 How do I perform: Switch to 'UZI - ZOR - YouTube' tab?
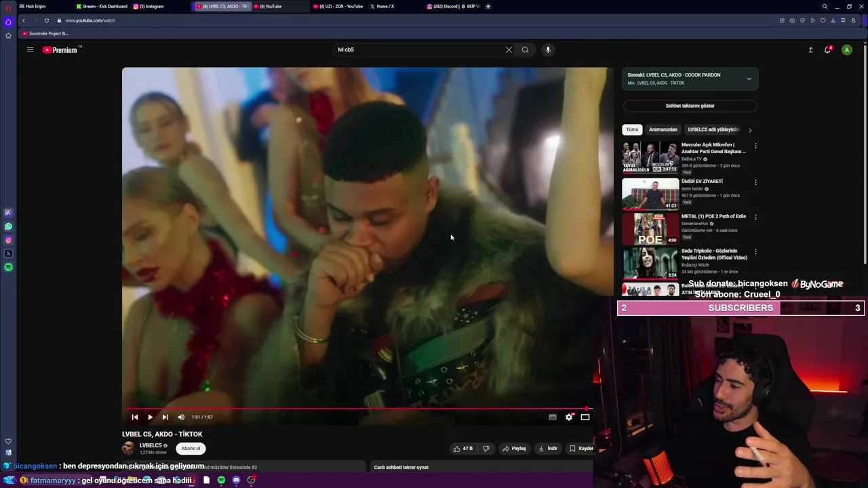pyautogui.click(x=339, y=6)
